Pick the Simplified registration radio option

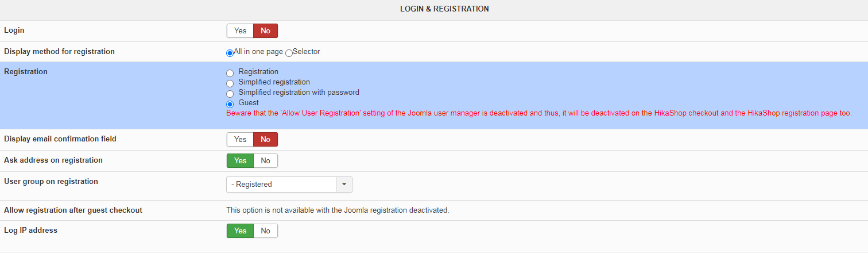point(230,83)
